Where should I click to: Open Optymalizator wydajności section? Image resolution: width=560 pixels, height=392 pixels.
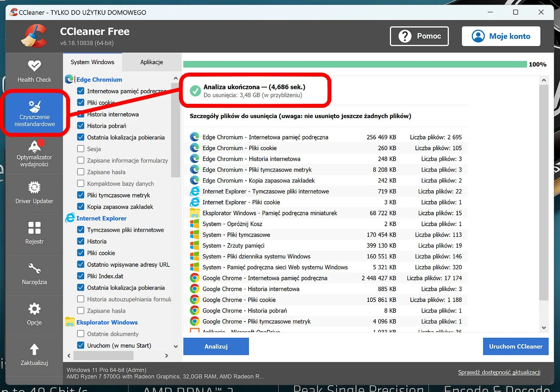[34, 154]
